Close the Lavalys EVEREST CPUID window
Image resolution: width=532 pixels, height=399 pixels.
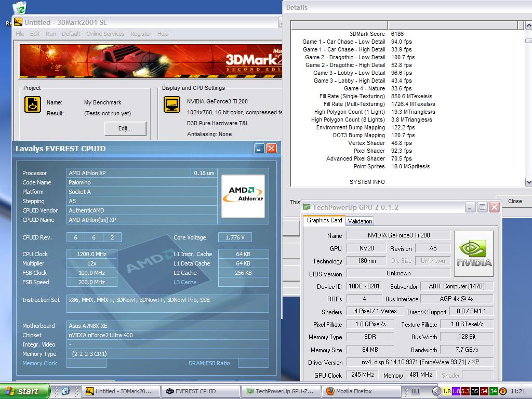(x=271, y=148)
